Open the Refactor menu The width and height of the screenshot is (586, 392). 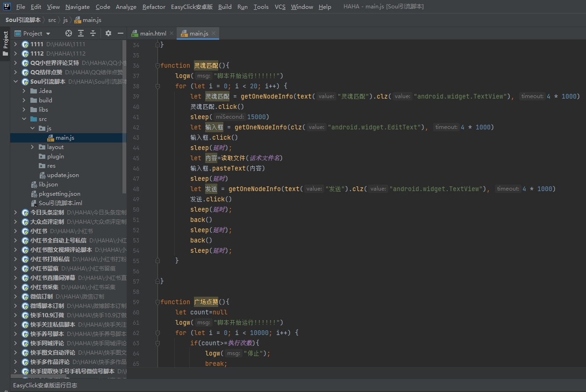pyautogui.click(x=154, y=7)
